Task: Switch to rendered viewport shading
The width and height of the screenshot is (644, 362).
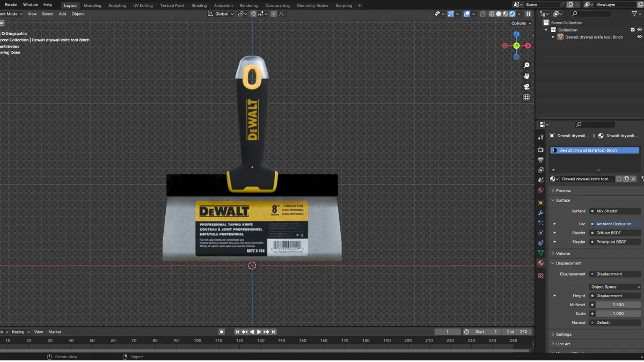Action: pyautogui.click(x=513, y=14)
